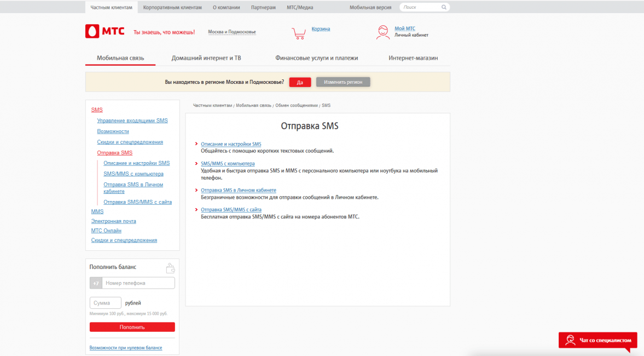Click the Изменить регион button
Viewport: 644px width, 356px height.
(343, 82)
